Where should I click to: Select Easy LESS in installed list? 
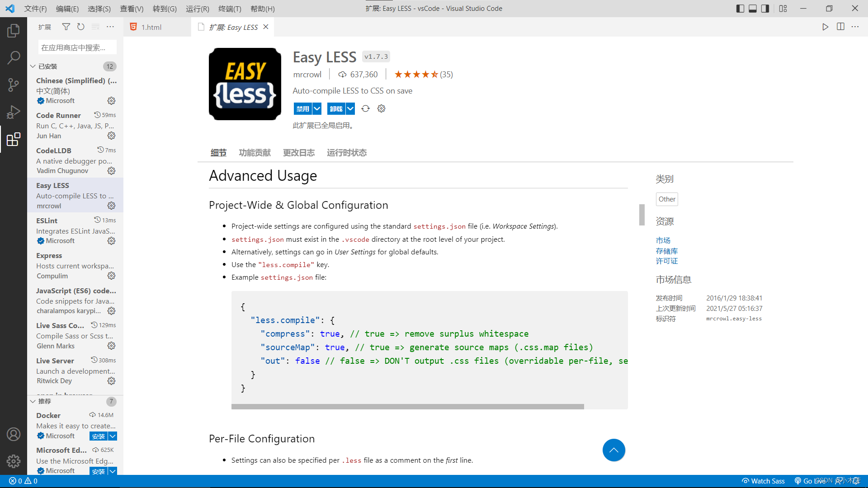pyautogui.click(x=75, y=195)
